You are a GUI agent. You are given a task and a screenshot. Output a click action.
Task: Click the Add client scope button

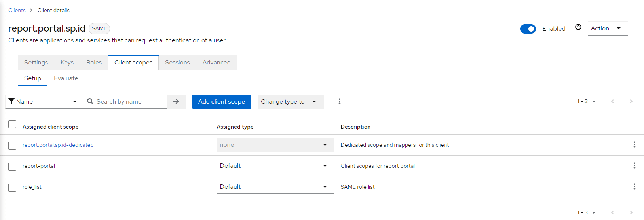[221, 102]
